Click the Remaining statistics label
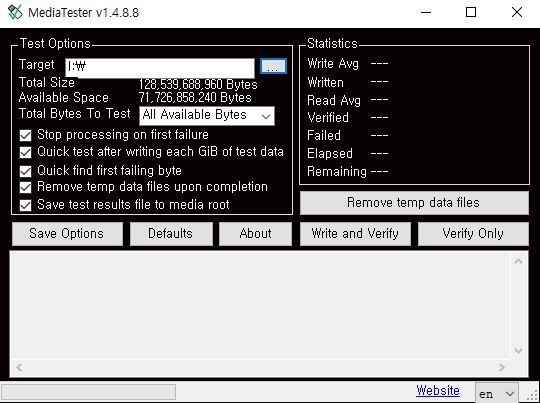The width and height of the screenshot is (540, 403). point(336,172)
